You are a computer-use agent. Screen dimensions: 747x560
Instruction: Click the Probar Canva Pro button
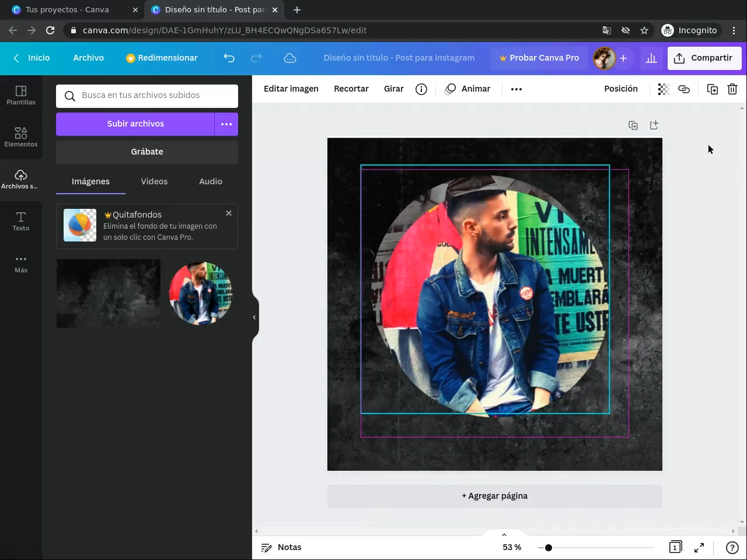539,58
